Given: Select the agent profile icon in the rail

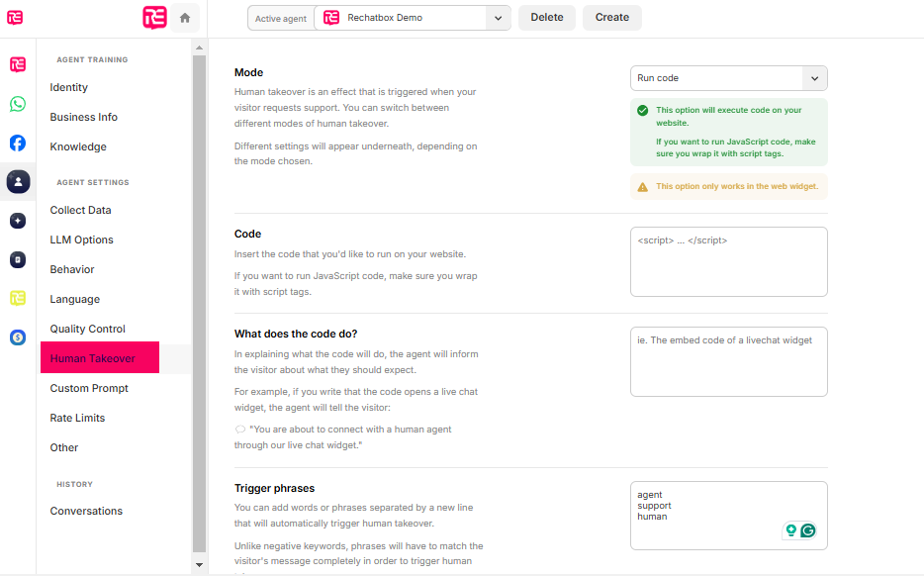Looking at the screenshot, I should click(18, 181).
